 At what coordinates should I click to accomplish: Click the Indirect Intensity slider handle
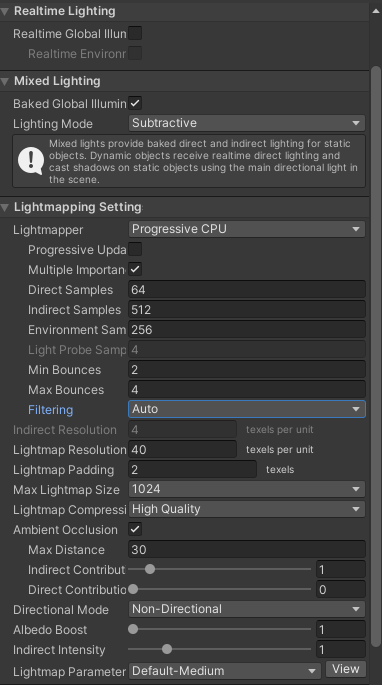(x=167, y=650)
